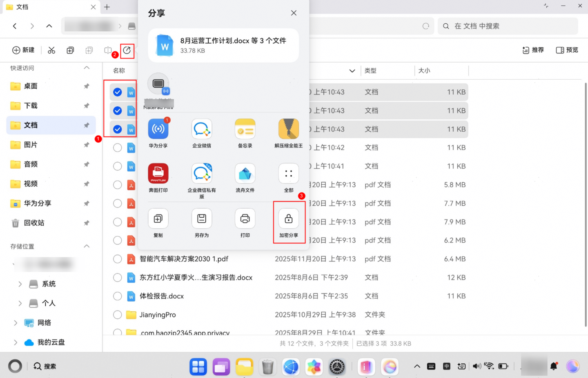Viewport: 588px width, 378px height.
Task: Click the 新建 button
Action: [x=23, y=50]
